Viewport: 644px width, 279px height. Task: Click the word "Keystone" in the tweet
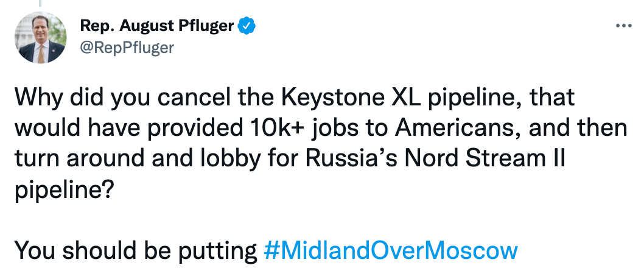pos(314,98)
